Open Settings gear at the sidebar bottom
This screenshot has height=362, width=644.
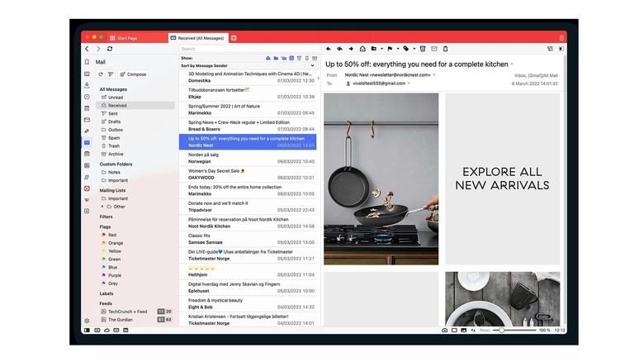87,320
